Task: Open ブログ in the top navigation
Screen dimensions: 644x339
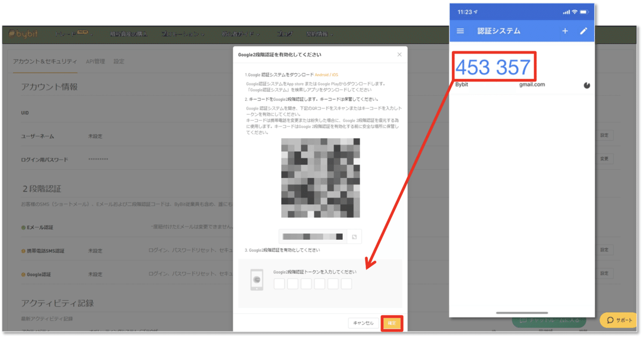Action: pyautogui.click(x=284, y=34)
